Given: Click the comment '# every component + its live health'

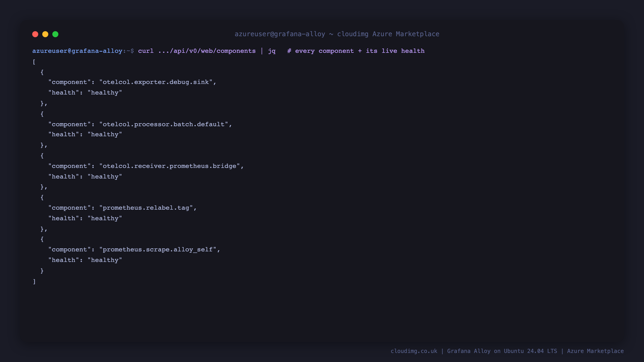Looking at the screenshot, I should coord(356,51).
